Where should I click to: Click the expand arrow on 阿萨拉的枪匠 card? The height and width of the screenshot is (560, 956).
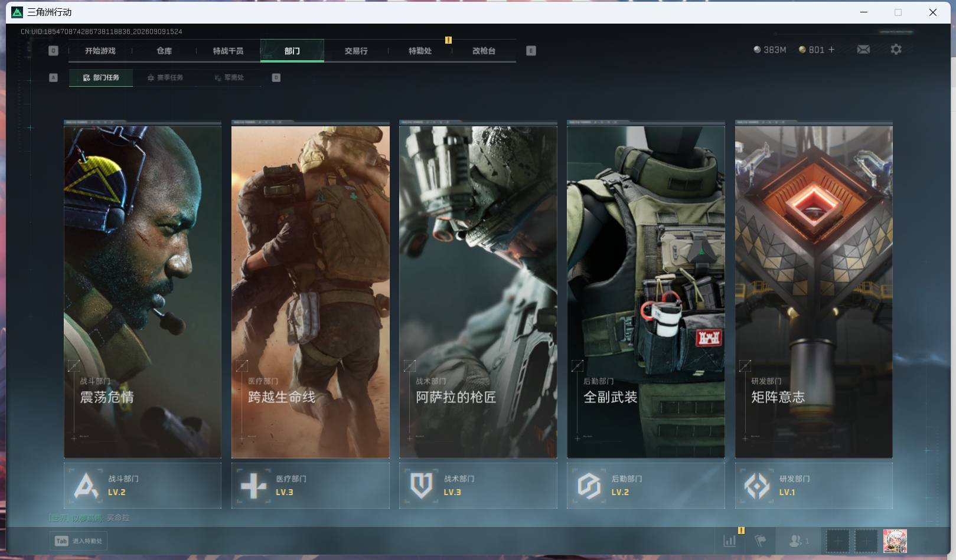pos(410,366)
